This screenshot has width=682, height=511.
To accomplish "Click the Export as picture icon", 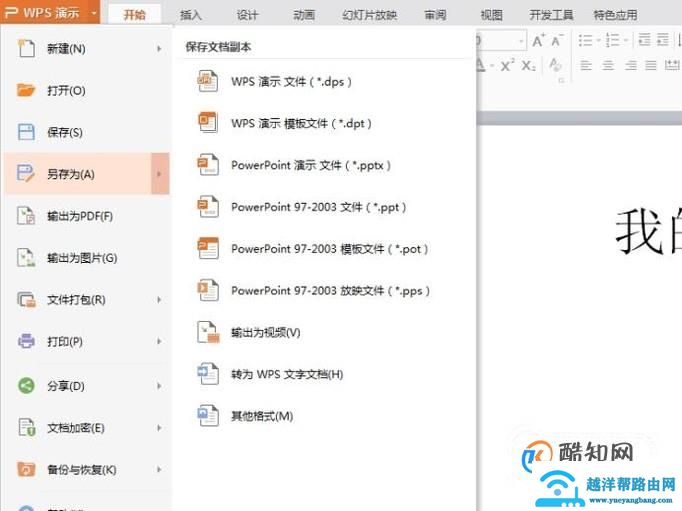I will pyautogui.click(x=26, y=257).
